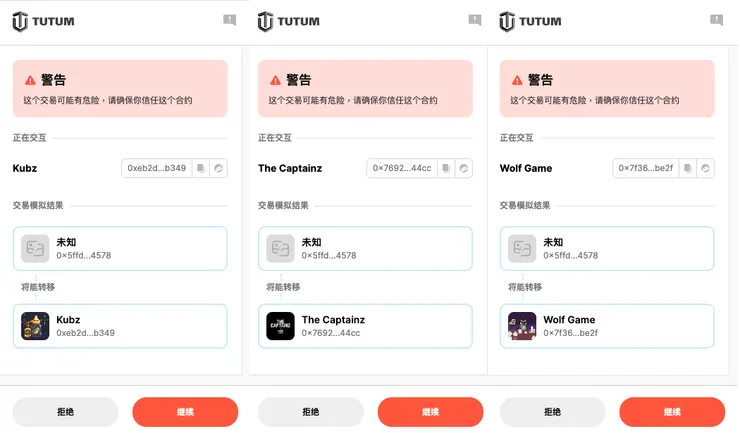
Task: Click 交易模拟结果 label in the Kubz panel
Action: (x=38, y=205)
